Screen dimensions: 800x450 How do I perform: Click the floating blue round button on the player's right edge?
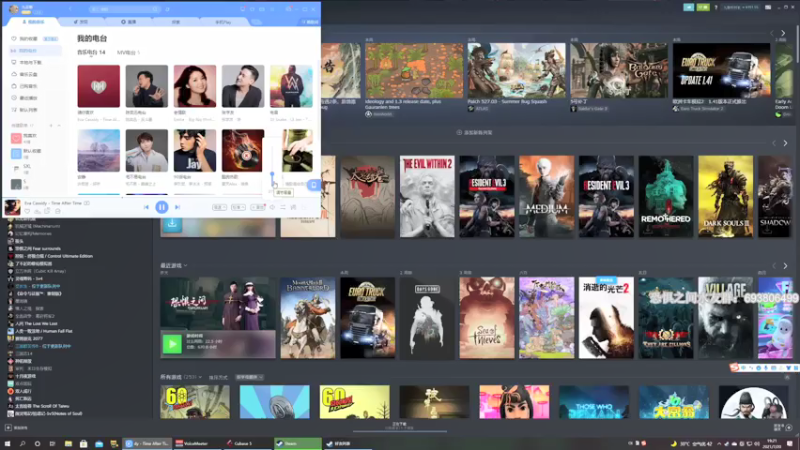pyautogui.click(x=313, y=186)
